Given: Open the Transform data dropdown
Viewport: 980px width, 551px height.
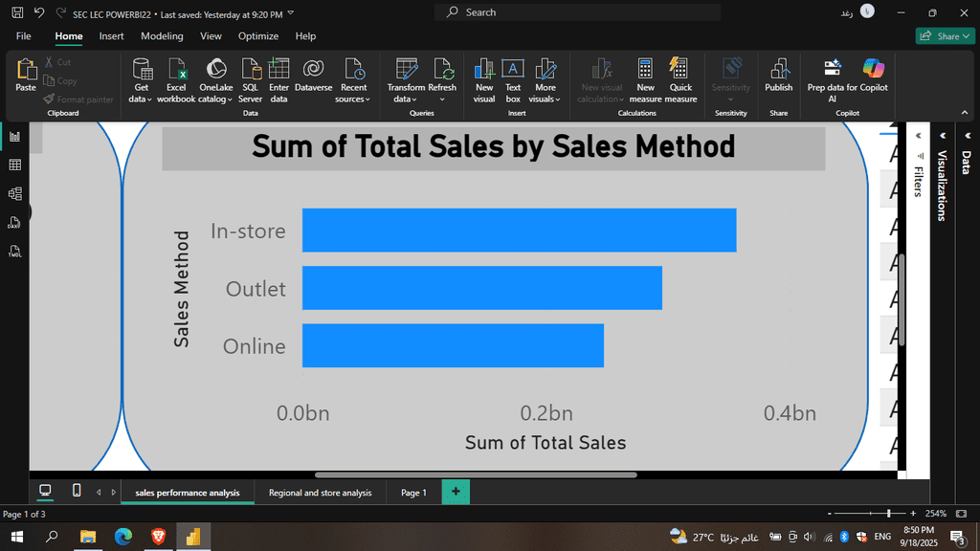Looking at the screenshot, I should 406,99.
